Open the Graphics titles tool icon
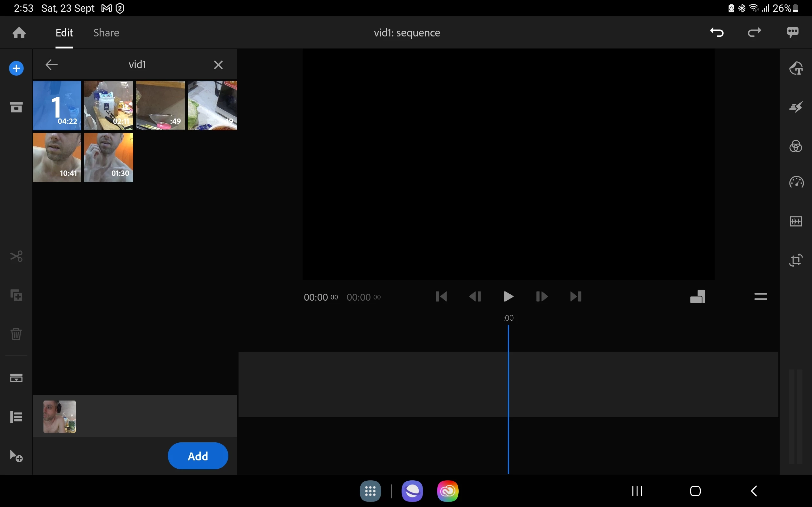Image resolution: width=812 pixels, height=507 pixels. tap(796, 68)
